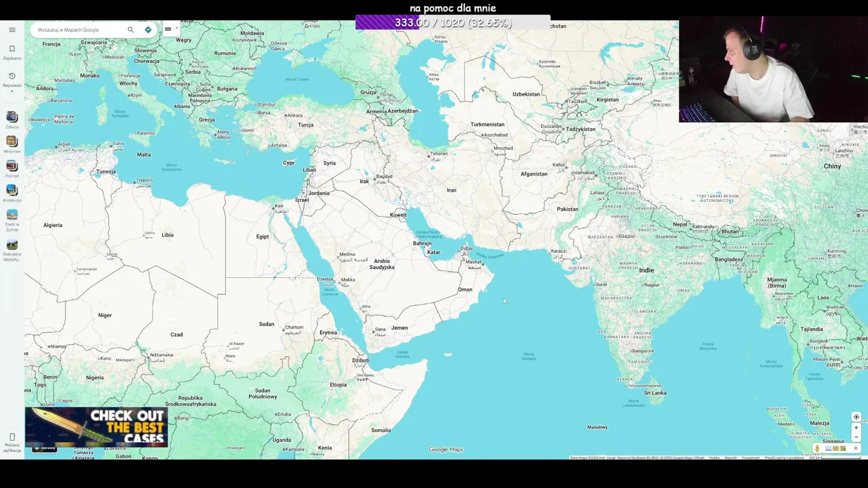Viewport: 868px width, 488px height.
Task: Click the Turkmenistan country label
Action: point(488,125)
